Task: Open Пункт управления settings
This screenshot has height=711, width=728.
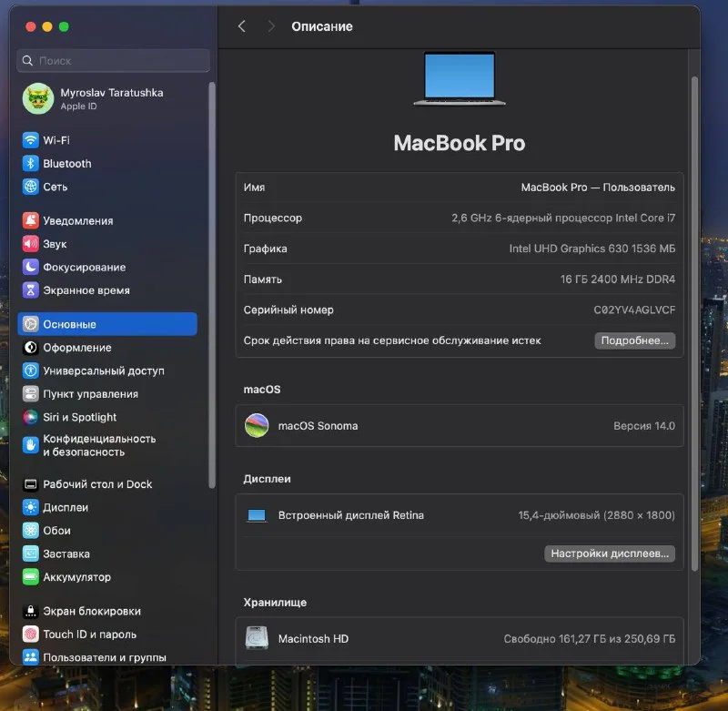Action: pyautogui.click(x=90, y=394)
